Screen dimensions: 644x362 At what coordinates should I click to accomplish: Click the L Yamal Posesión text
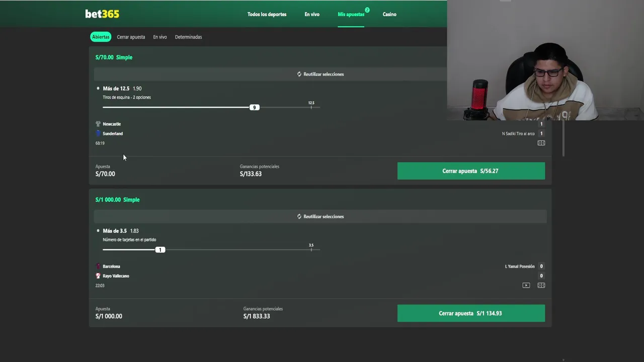pyautogui.click(x=520, y=266)
